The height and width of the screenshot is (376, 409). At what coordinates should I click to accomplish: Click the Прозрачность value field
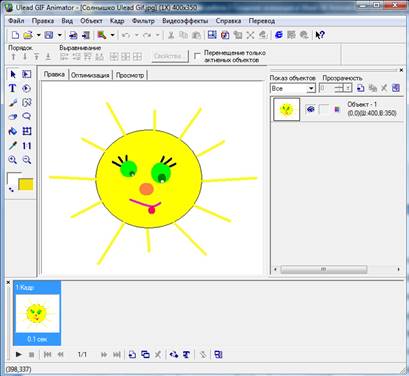coord(327,88)
